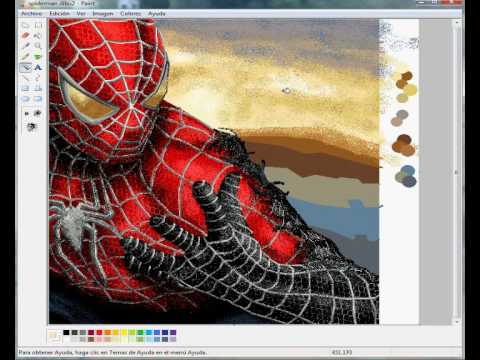The height and width of the screenshot is (360, 480).
Task: Open the Ver menu
Action: [81, 14]
